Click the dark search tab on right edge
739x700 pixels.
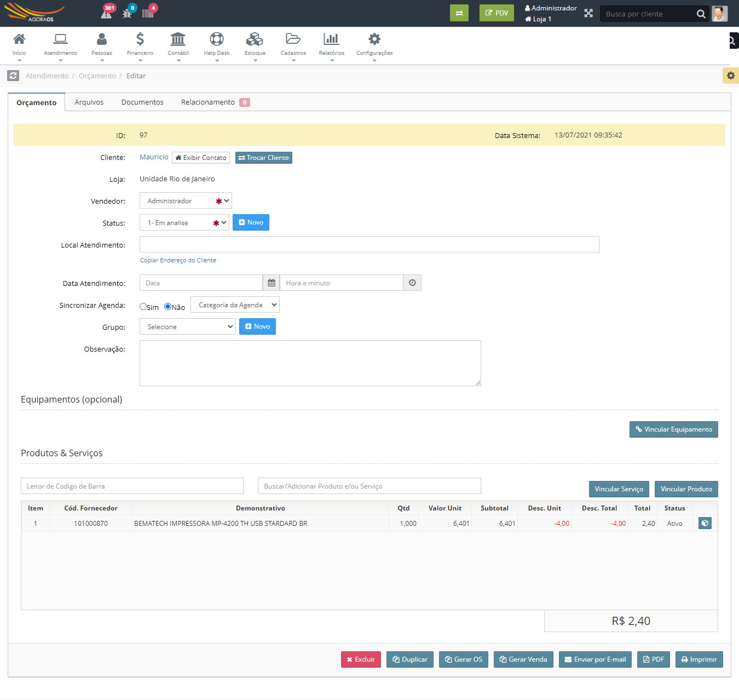coord(734,41)
